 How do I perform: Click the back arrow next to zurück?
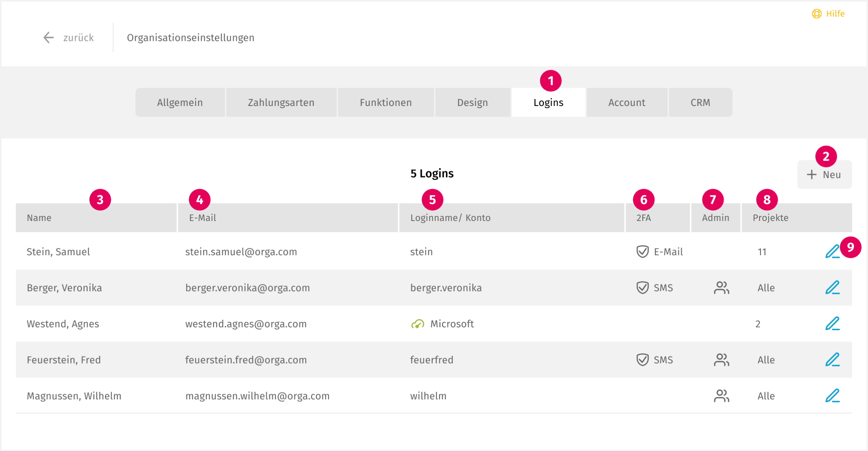coord(48,38)
